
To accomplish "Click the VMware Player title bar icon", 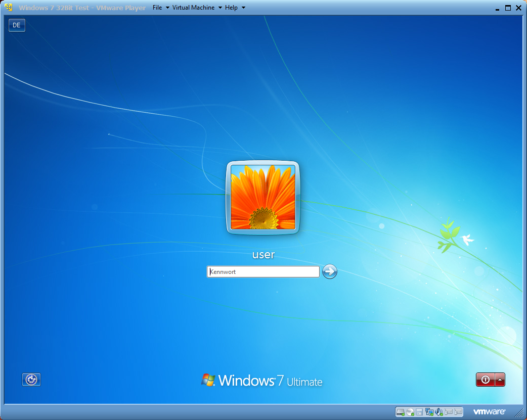I will click(9, 8).
